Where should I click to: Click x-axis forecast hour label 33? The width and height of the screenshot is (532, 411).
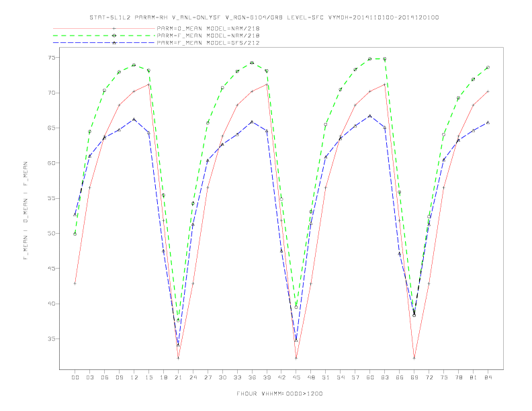237,377
